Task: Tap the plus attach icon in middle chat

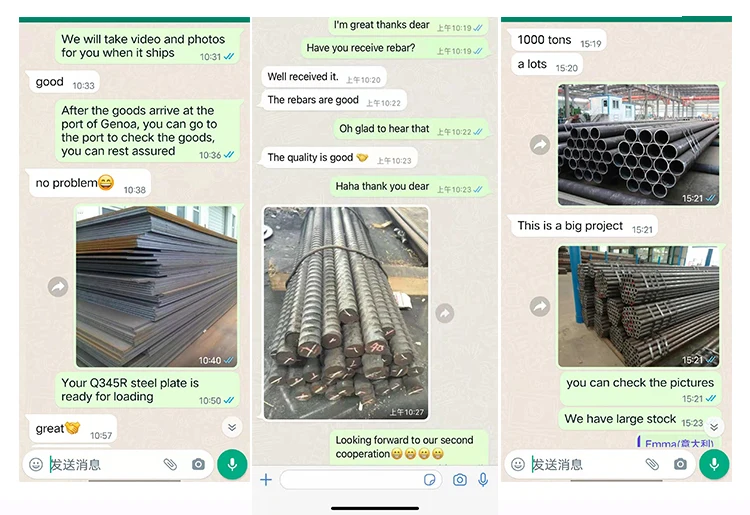Action: (x=266, y=480)
